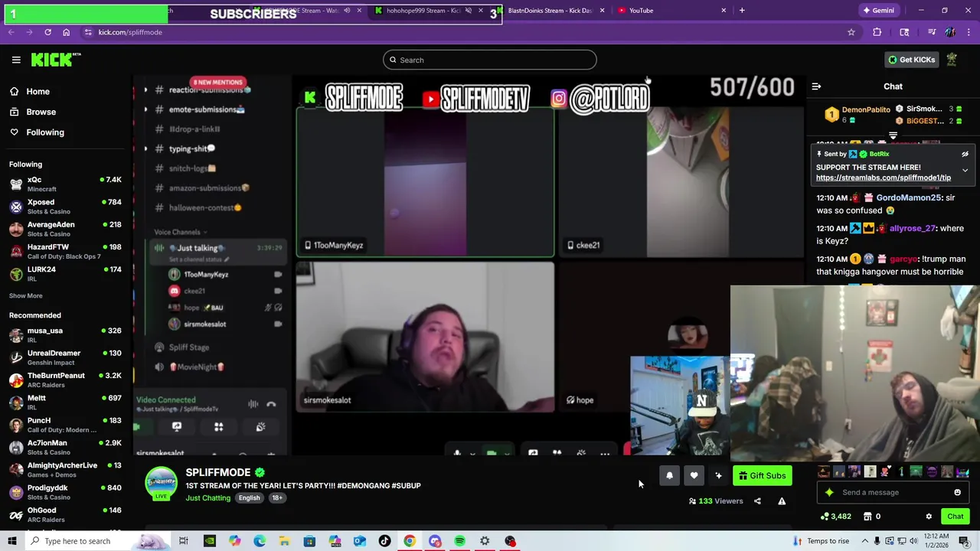This screenshot has height=551, width=980.
Task: Open the streamlabs tip link
Action: pyautogui.click(x=884, y=178)
